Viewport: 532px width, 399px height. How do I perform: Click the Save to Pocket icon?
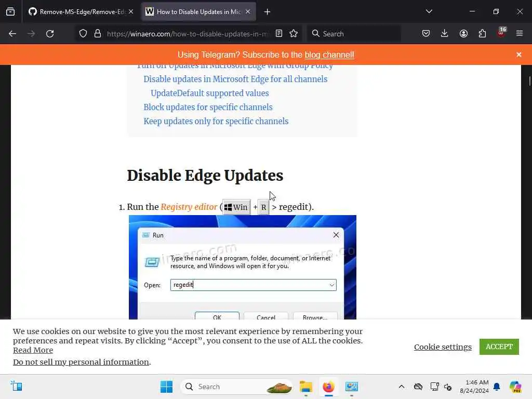click(x=426, y=34)
